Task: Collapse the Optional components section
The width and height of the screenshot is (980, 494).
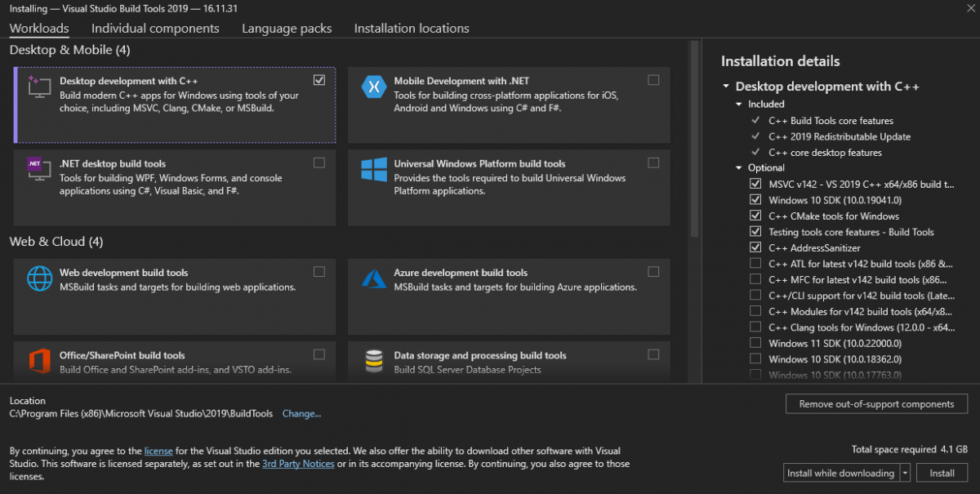Action: 739,168
